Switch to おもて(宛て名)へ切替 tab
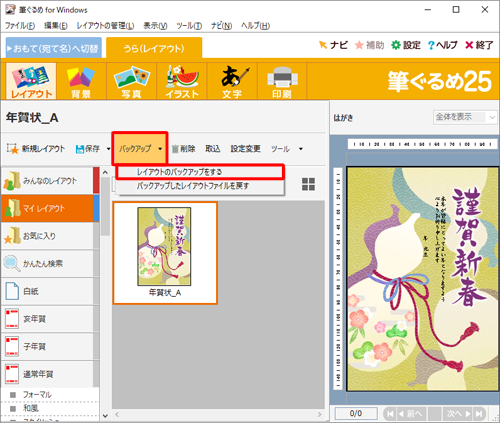 pyautogui.click(x=53, y=49)
